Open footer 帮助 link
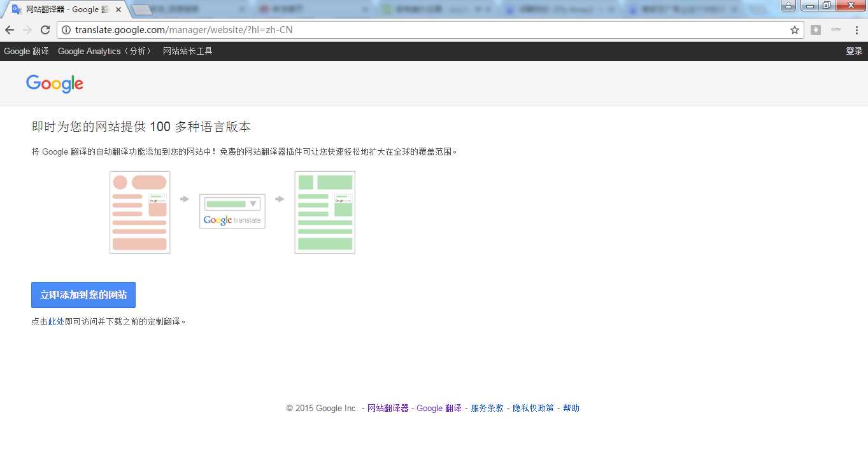Viewport: 868px width, 455px height. tap(571, 408)
